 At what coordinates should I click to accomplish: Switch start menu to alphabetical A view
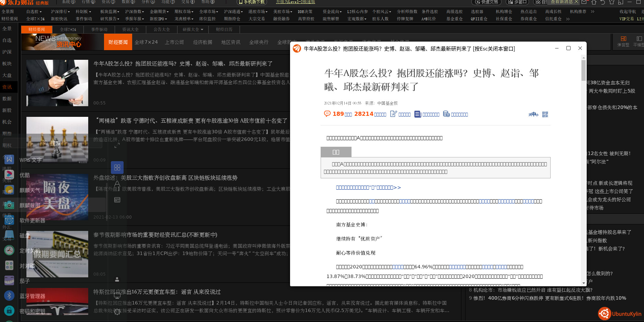[117, 184]
